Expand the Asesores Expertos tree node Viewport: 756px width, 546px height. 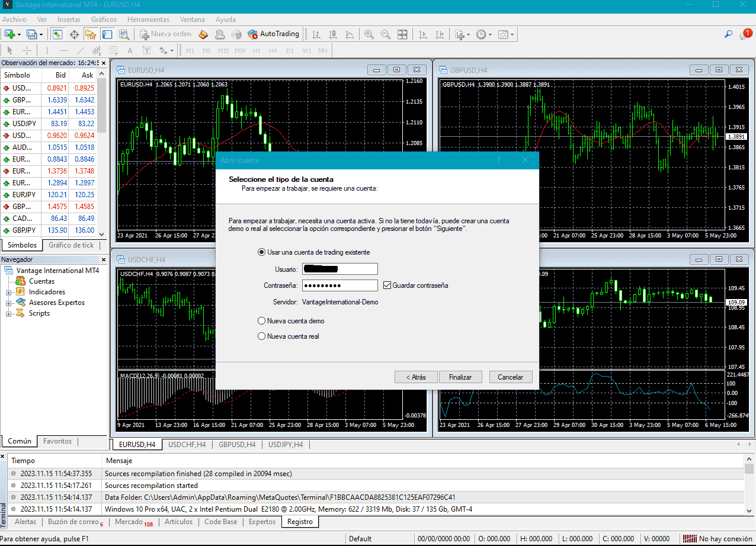click(9, 303)
